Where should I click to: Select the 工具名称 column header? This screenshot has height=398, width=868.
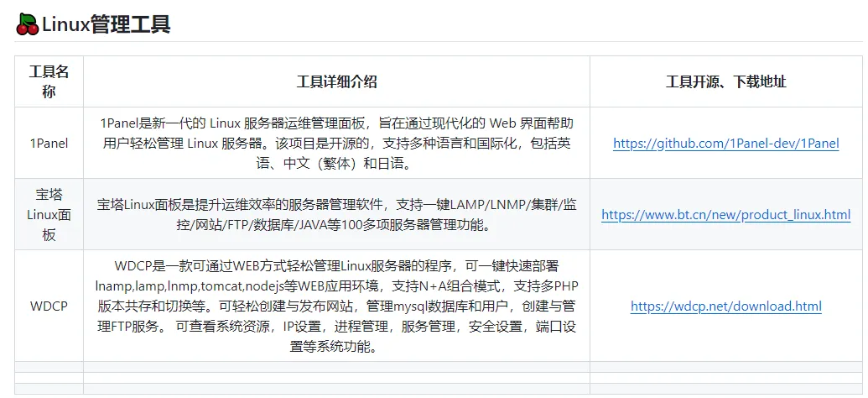[x=49, y=81]
